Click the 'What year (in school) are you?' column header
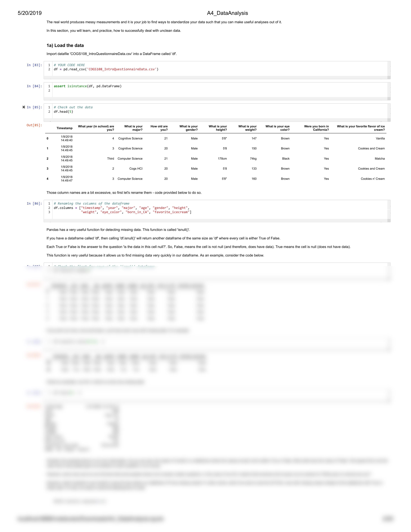This screenshot has height=532, width=411. coord(96,128)
